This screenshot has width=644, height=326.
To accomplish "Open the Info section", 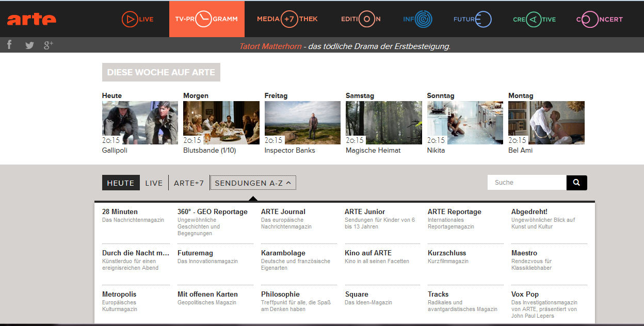I will pyautogui.click(x=418, y=19).
